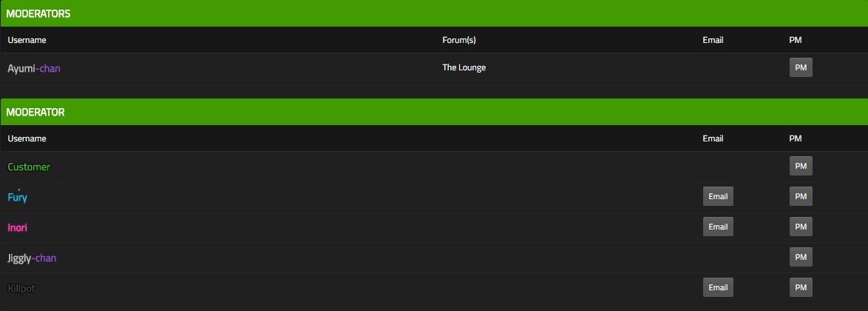Open Ayumi-chan's user profile link

tap(34, 69)
